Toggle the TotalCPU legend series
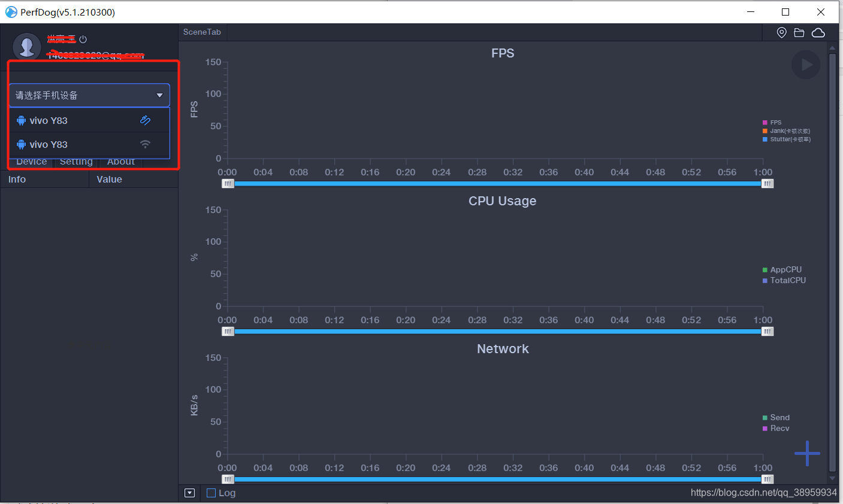843x504 pixels. tap(784, 281)
